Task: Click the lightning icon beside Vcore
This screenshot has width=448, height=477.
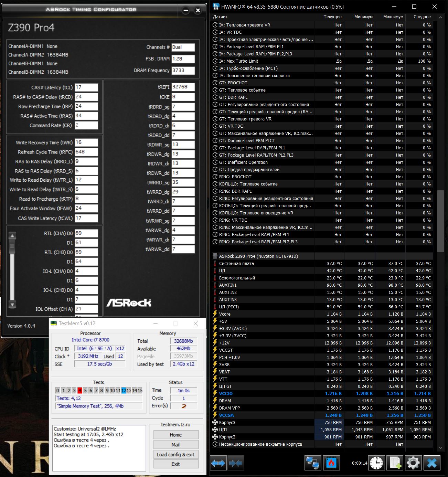Action: [x=215, y=314]
